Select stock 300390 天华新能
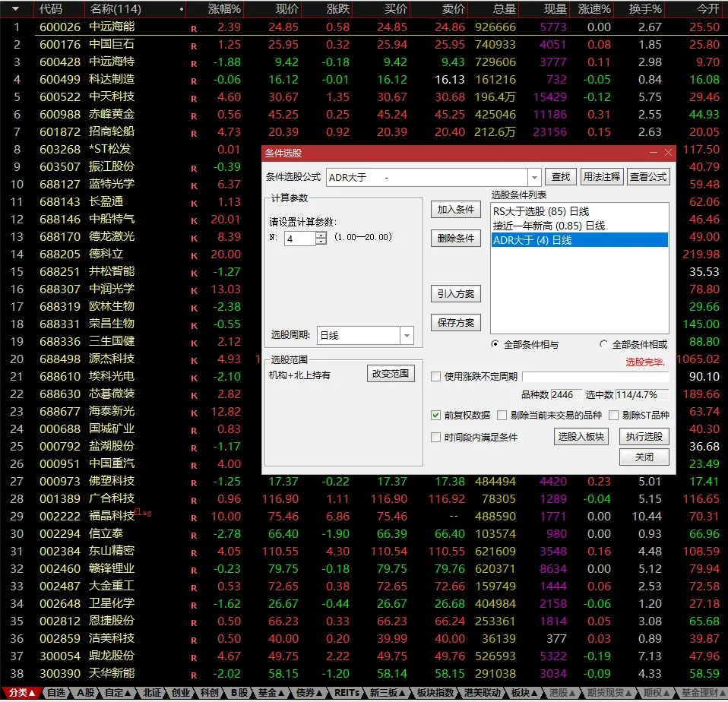This screenshot has height=702, width=728. pyautogui.click(x=364, y=674)
